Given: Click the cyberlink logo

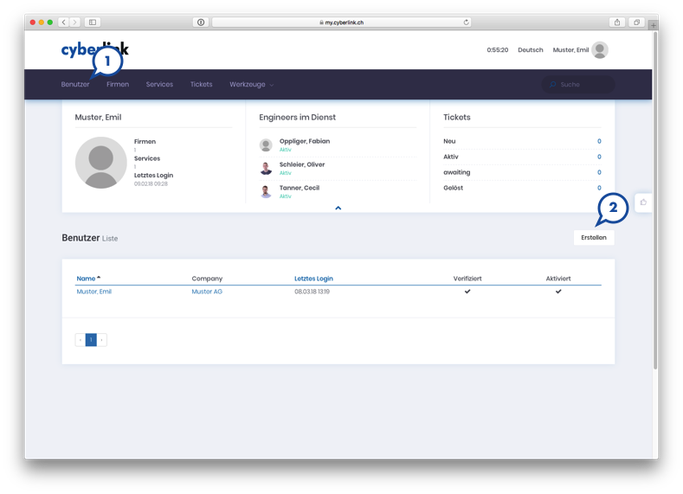Looking at the screenshot, I should 95,50.
